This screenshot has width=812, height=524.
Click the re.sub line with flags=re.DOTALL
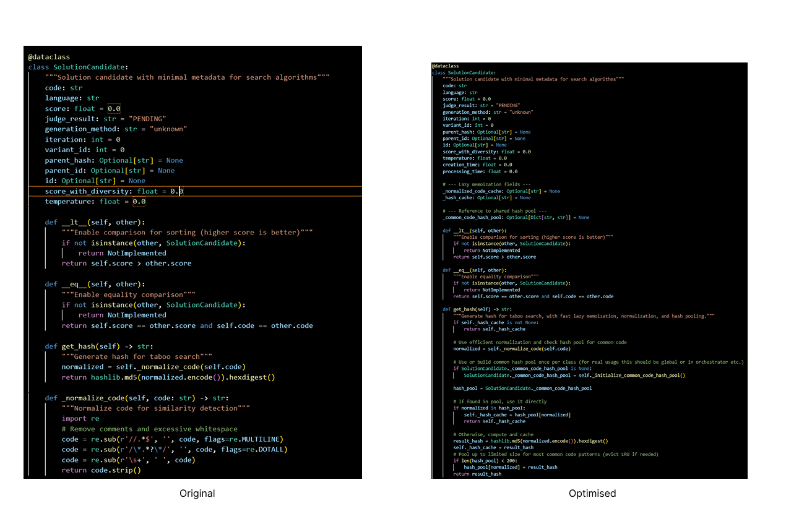(x=175, y=450)
